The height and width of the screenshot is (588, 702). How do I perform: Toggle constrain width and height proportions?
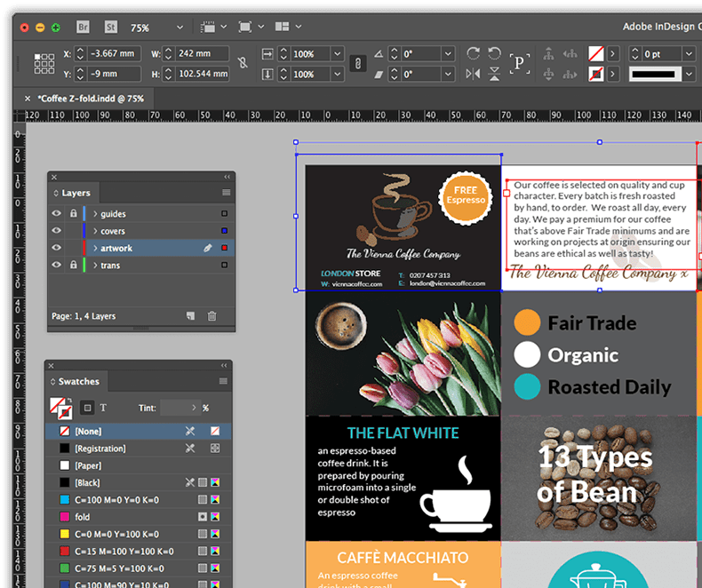[x=243, y=63]
